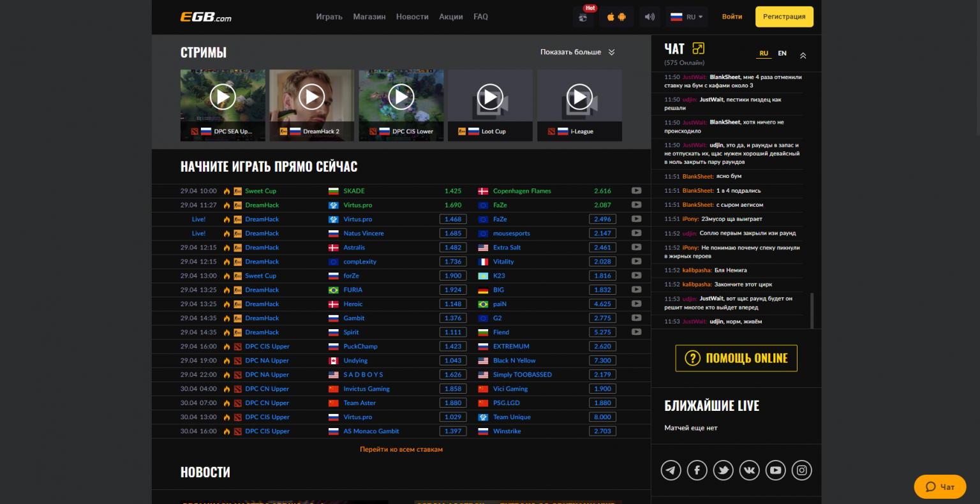
Task: Pop out the chat window icon
Action: pyautogui.click(x=699, y=48)
